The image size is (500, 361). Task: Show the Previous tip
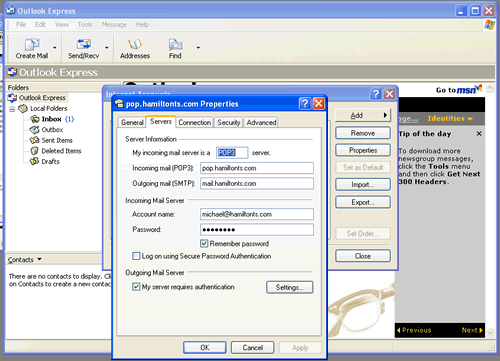[414, 330]
